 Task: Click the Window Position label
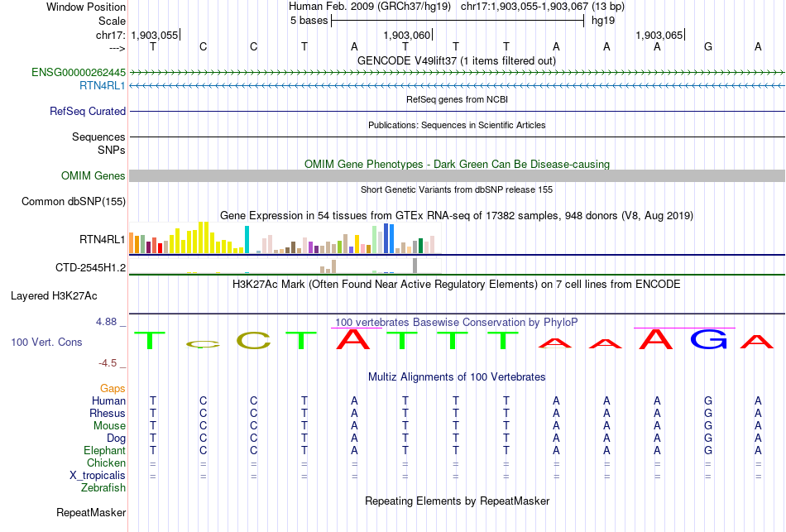[x=86, y=7]
